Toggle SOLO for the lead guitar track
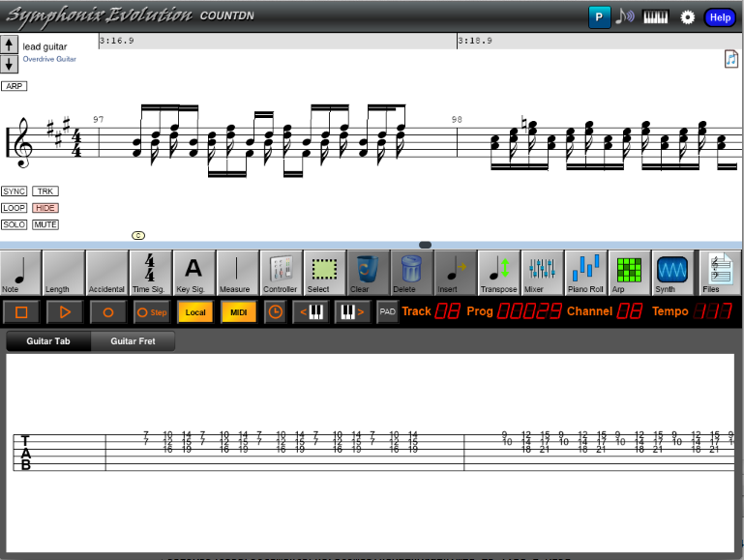 pos(14,224)
